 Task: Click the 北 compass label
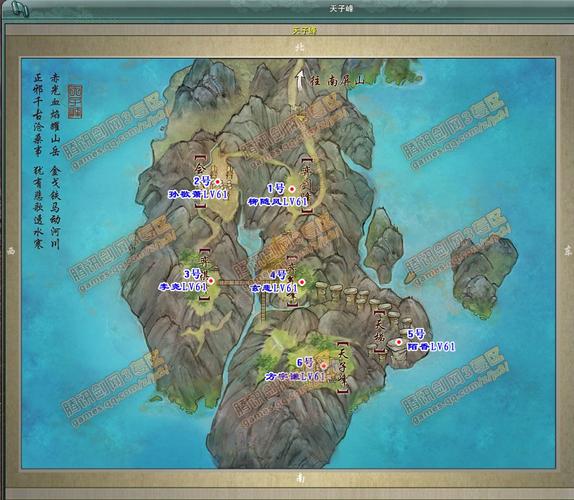click(x=300, y=47)
